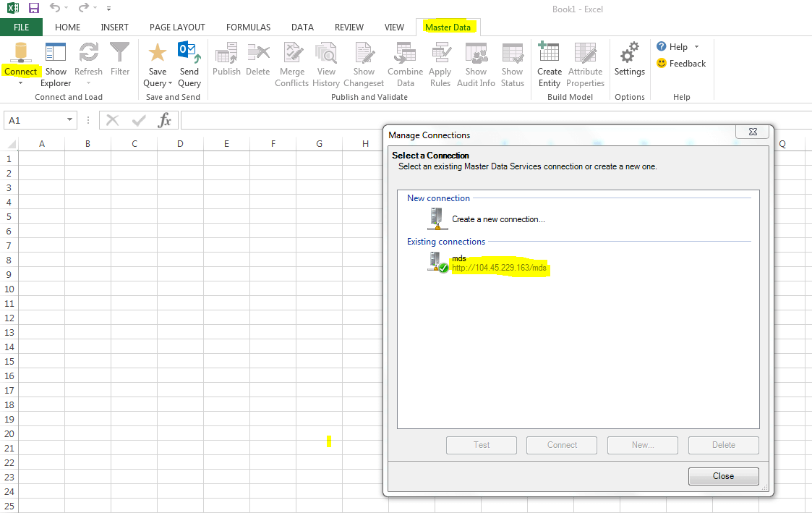Click the Delete ribbon icon
Screen dimensions: 812x513
click(258, 52)
